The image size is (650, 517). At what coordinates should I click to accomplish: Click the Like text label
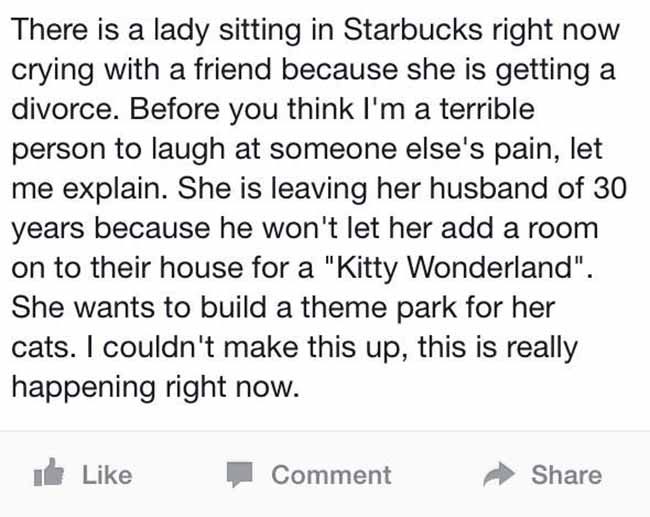[107, 475]
